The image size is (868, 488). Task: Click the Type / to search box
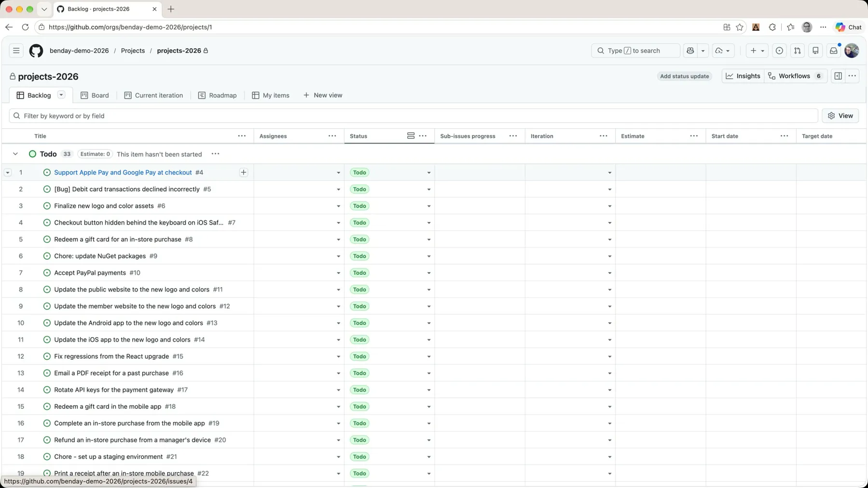pos(635,51)
